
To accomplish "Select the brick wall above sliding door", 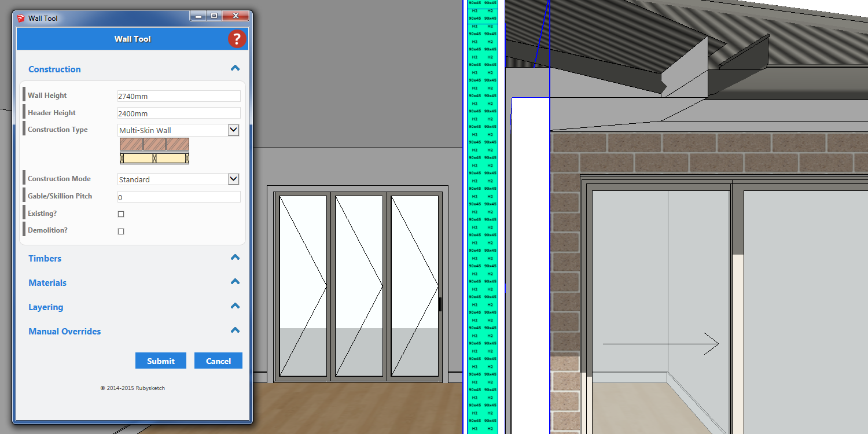I will point(709,152).
